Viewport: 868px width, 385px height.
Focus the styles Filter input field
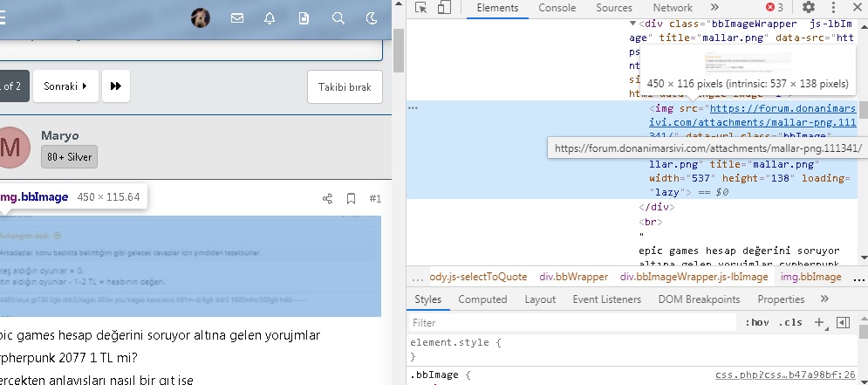click(x=567, y=322)
